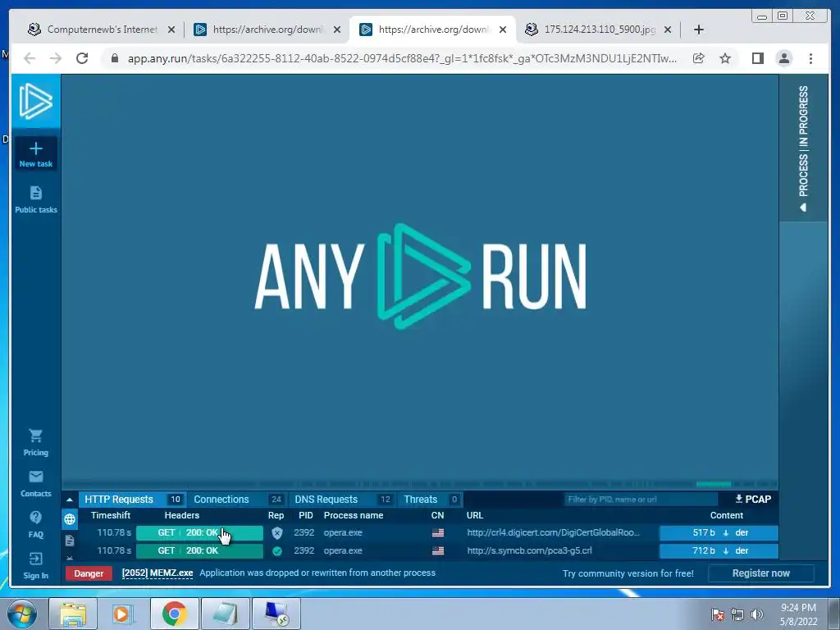Open the Chrome side panel
The width and height of the screenshot is (840, 630).
(x=757, y=58)
